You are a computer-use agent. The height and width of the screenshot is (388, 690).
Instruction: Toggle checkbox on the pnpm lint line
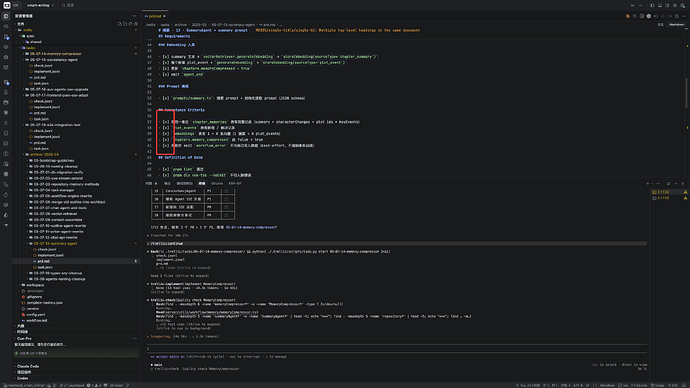pyautogui.click(x=165, y=169)
